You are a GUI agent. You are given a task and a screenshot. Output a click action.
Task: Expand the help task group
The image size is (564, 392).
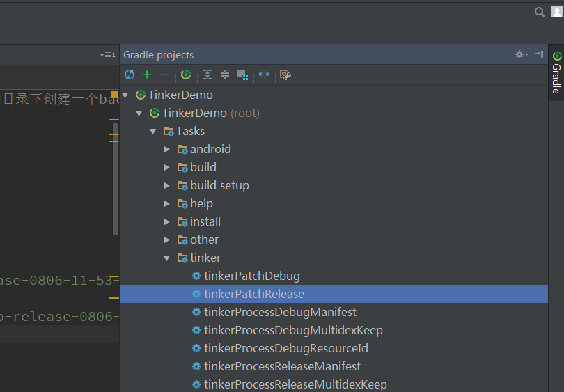[x=167, y=203]
